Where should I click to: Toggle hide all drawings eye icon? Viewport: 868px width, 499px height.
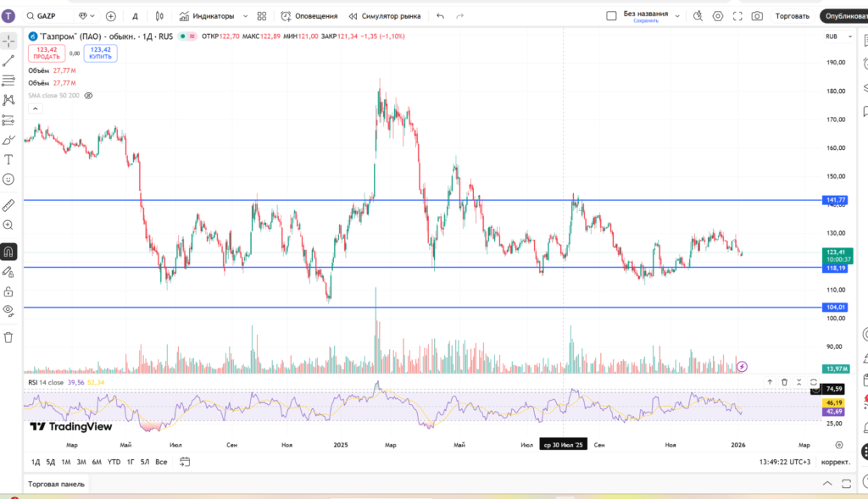click(8, 310)
